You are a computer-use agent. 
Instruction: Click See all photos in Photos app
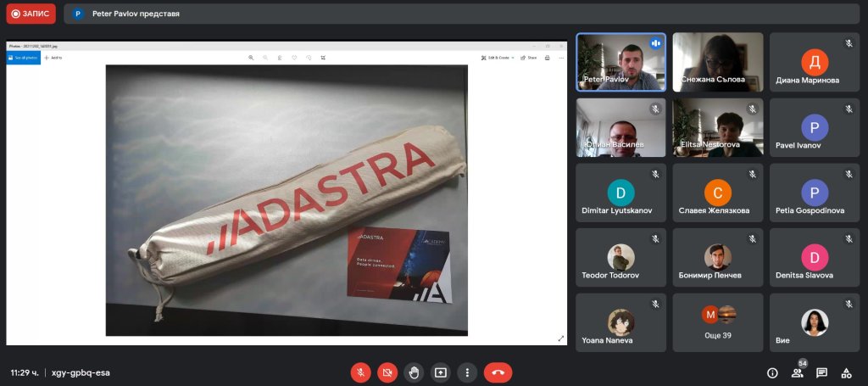coord(23,58)
